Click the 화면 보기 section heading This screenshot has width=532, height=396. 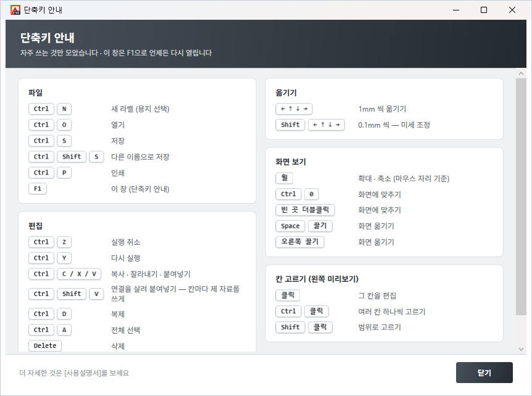pyautogui.click(x=291, y=162)
